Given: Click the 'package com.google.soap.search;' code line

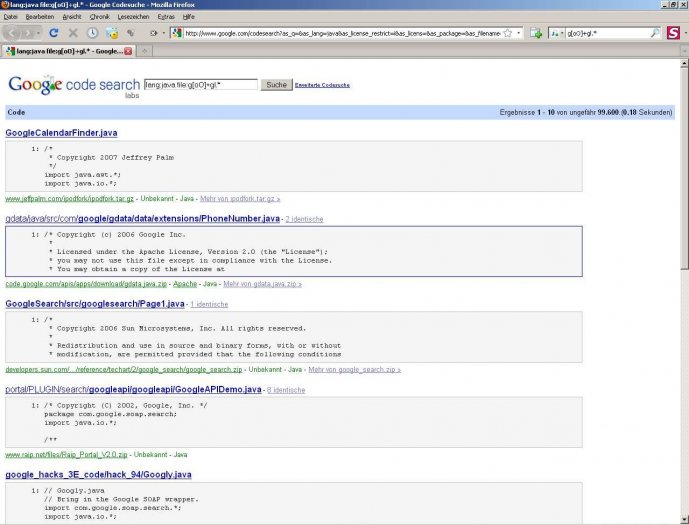Looking at the screenshot, I should (x=110, y=414).
